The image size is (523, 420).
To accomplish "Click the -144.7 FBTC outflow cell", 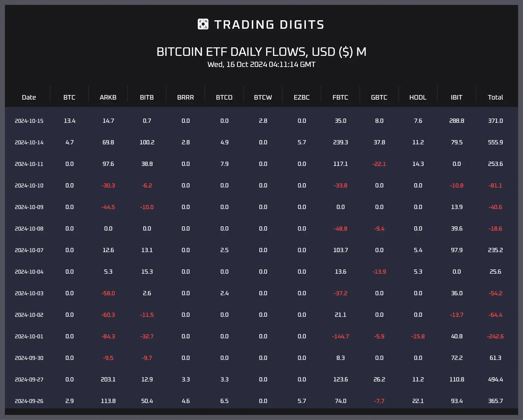I will (340, 336).
